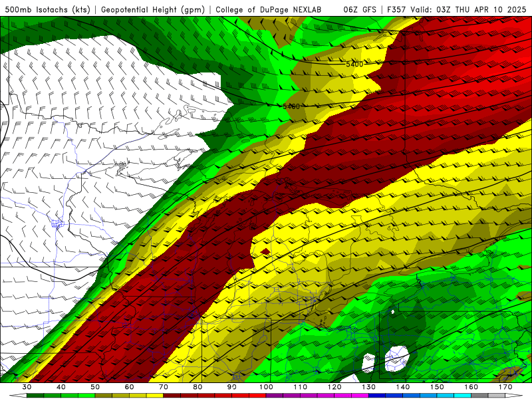Click the 80 knot legend label
This screenshot has width=532, height=399.
198,387
